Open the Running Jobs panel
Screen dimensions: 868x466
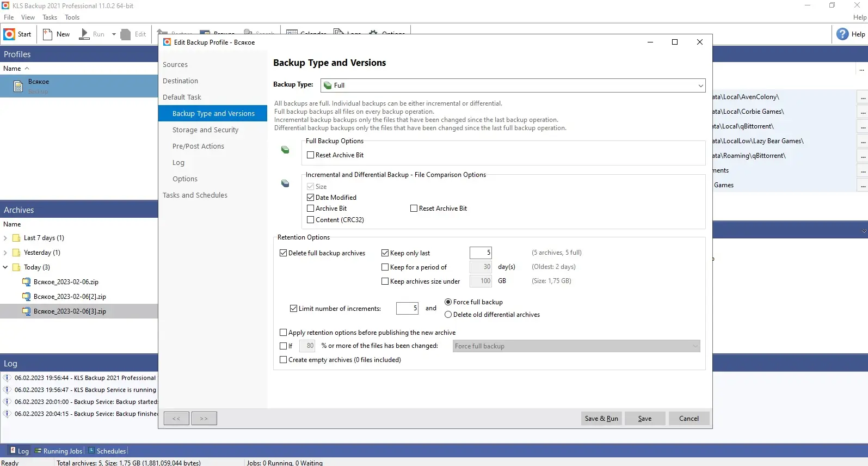[x=59, y=451]
